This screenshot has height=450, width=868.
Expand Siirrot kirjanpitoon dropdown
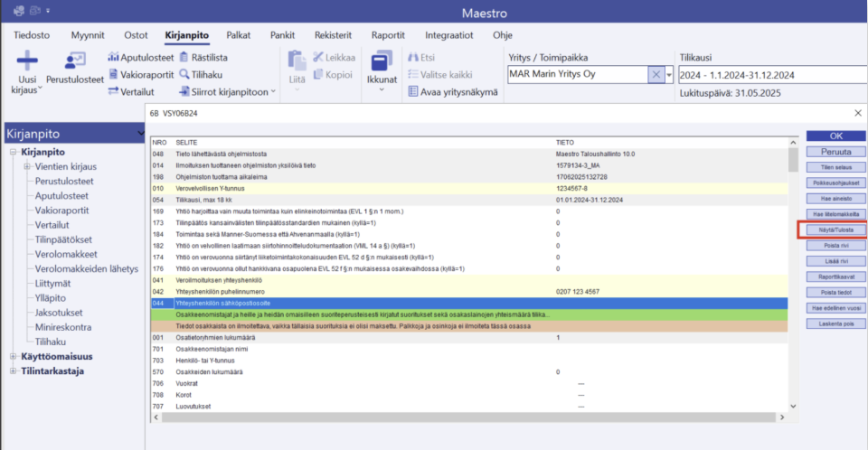coord(273,92)
